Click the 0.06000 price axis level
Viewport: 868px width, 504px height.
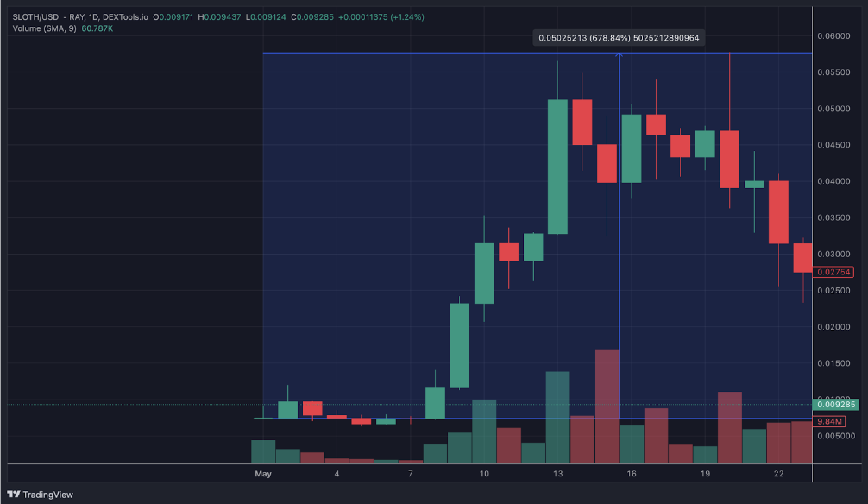tap(833, 36)
